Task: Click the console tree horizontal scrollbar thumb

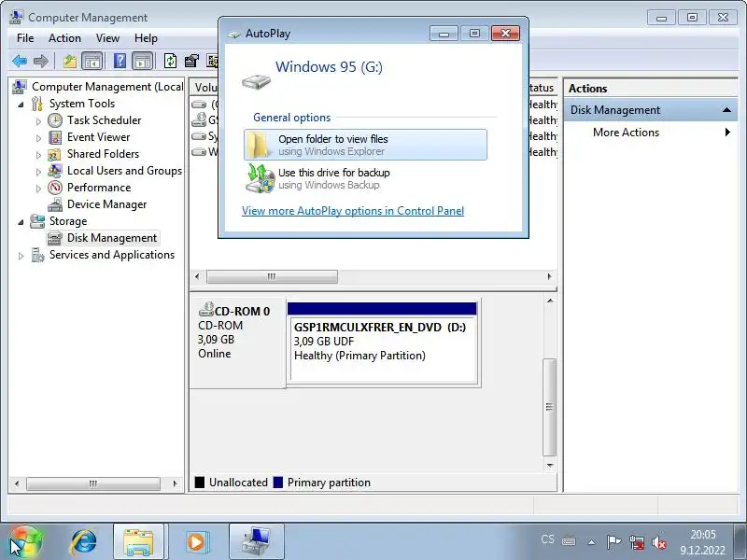Action: [93, 483]
